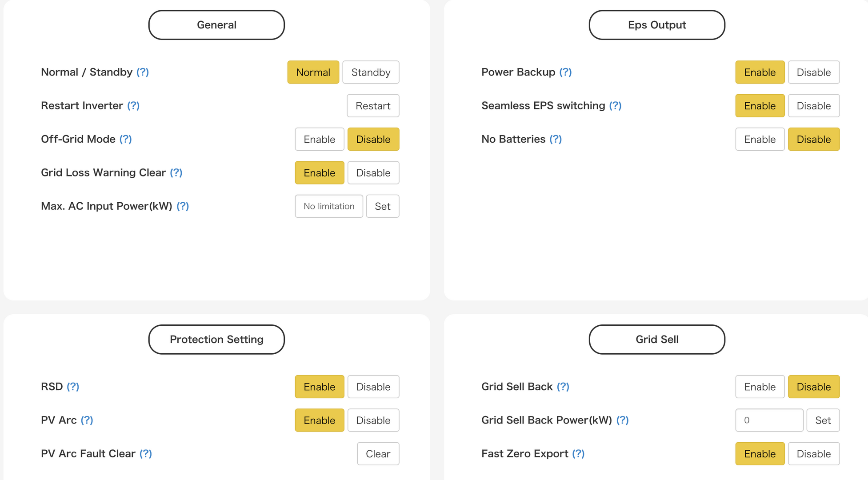
Task: Open Seamless EPS switching help icon
Action: coord(615,106)
